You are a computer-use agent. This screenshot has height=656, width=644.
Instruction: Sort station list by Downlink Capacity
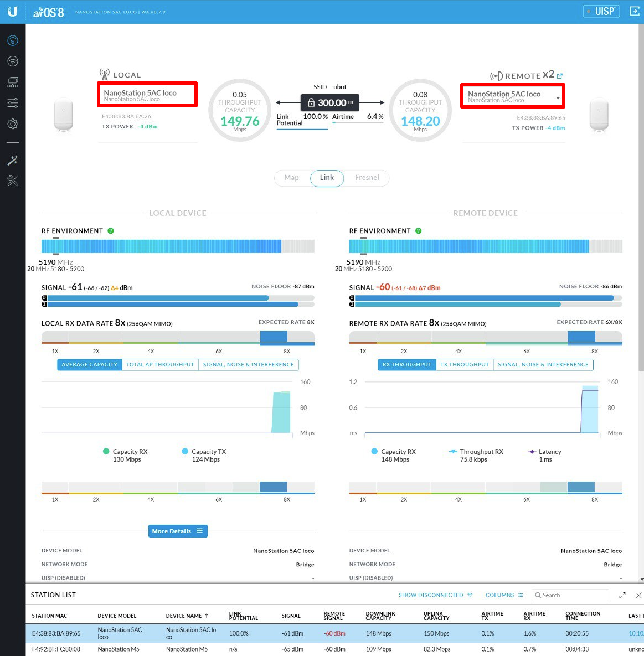[x=380, y=616]
